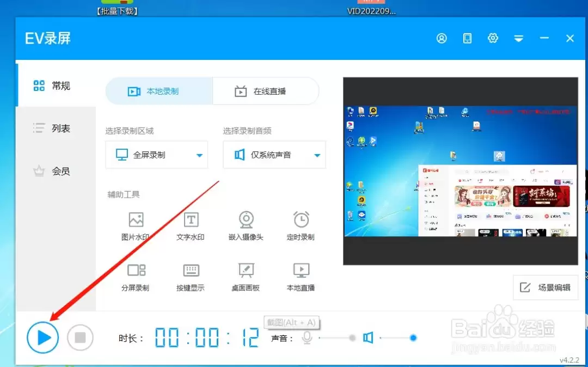Open the 定时录制 scheduled recording tool
Image resolution: width=588 pixels, height=367 pixels.
(301, 227)
